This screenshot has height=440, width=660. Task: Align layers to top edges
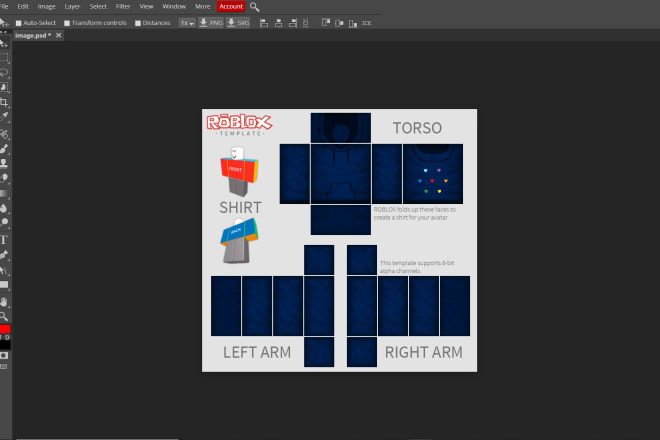(326, 23)
